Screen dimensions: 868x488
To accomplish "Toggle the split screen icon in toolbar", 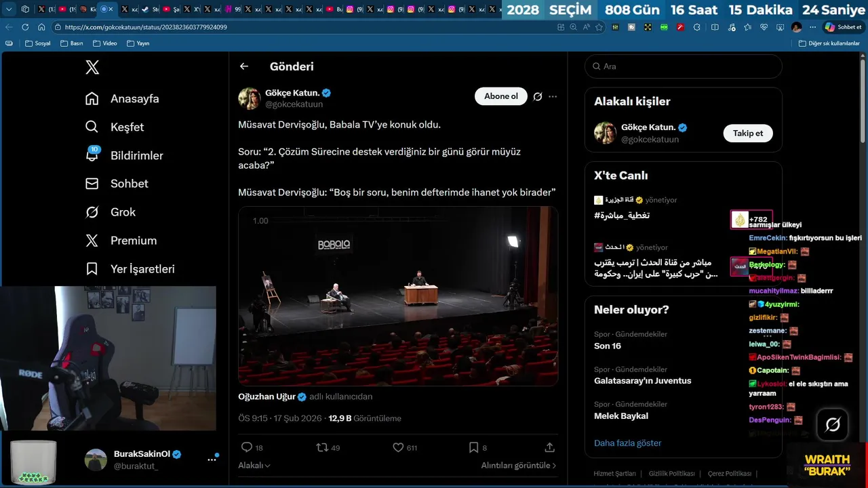I will pos(714,27).
